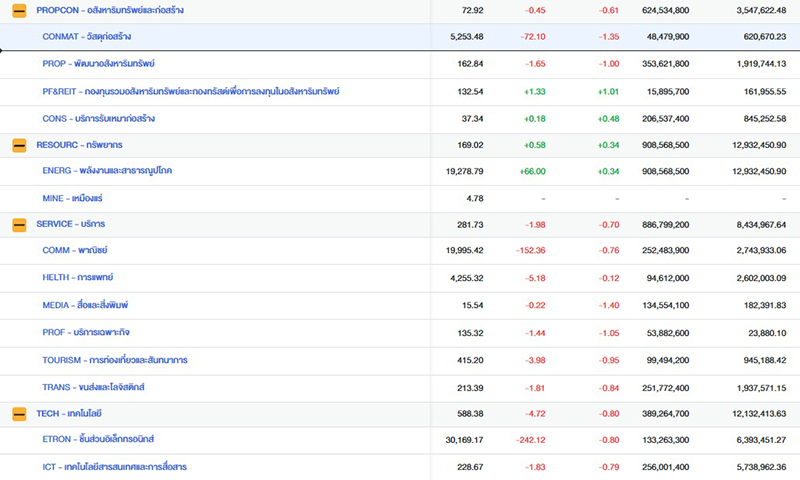The image size is (800, 480).
Task: Open the PF&REIT property fund link
Action: 190,91
